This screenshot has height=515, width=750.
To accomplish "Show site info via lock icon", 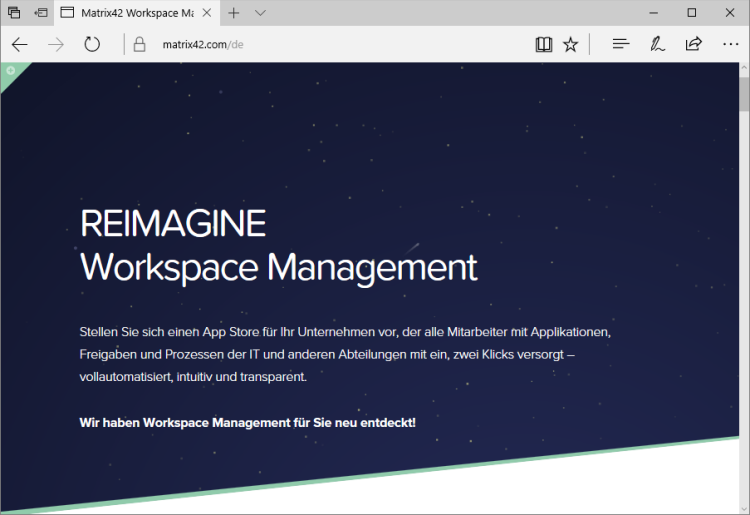I will tap(140, 44).
